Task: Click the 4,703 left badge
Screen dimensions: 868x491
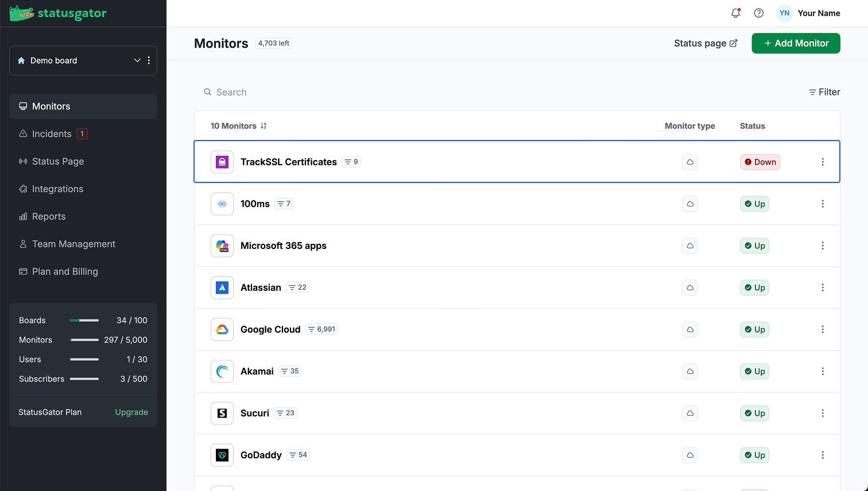Action: (274, 43)
